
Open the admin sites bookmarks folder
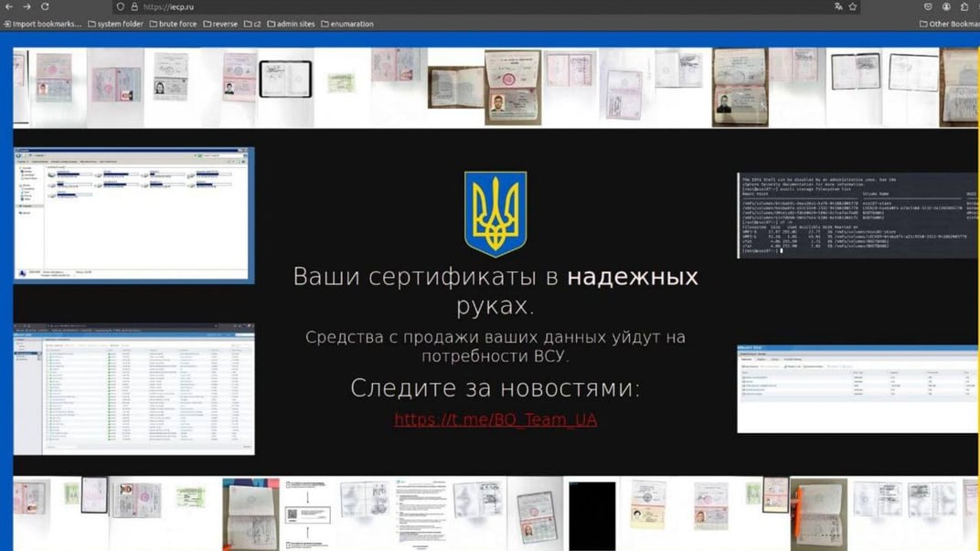tap(294, 24)
